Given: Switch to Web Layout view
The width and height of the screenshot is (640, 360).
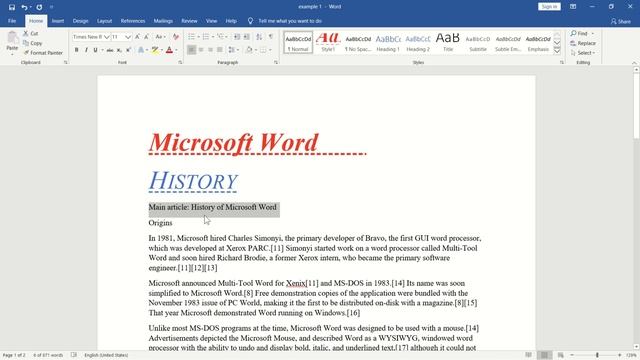Looking at the screenshot, I should pos(560,355).
